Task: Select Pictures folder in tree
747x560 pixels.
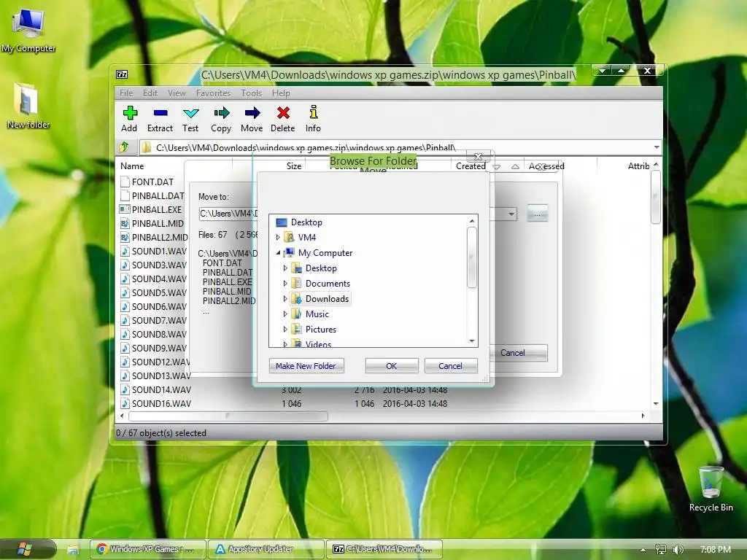Action: (x=321, y=329)
